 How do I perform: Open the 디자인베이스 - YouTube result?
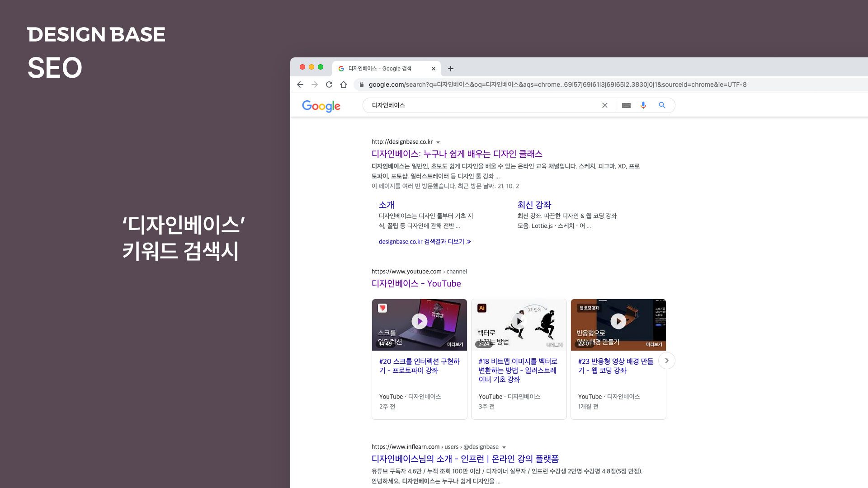click(x=416, y=283)
